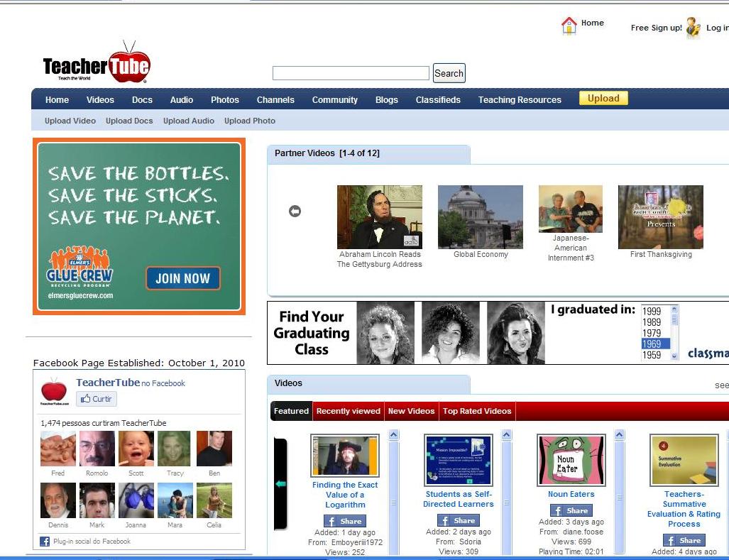
Task: Open the First Thanksgiving video thumbnail
Action: [x=661, y=217]
